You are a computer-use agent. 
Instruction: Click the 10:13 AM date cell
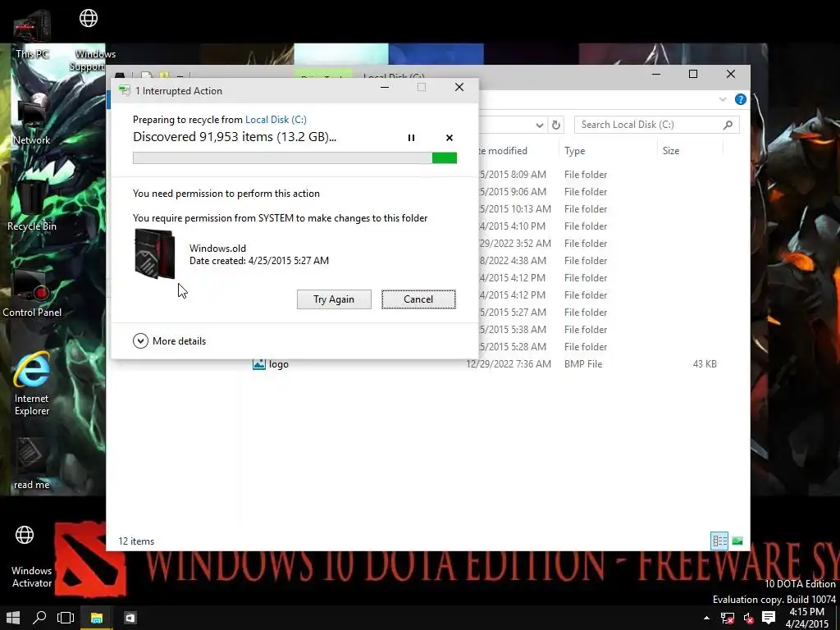coord(515,209)
